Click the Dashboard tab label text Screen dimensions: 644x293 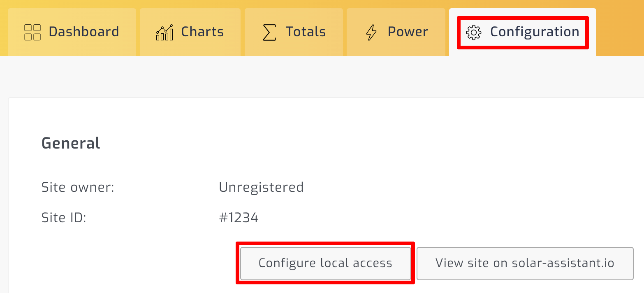point(83,32)
